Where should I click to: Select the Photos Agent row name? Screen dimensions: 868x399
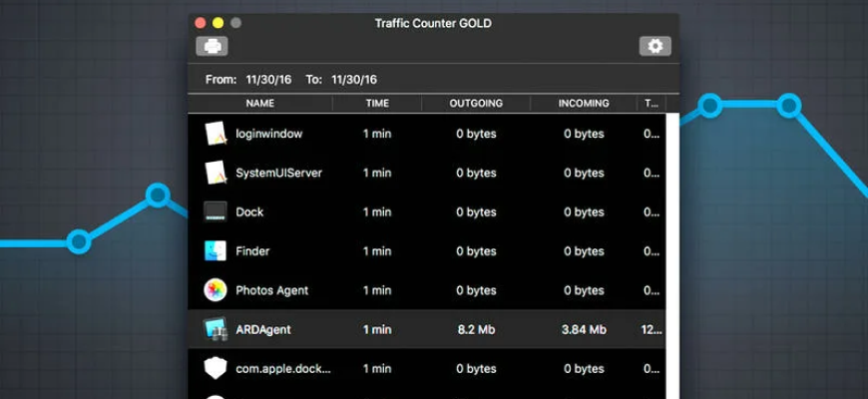[271, 290]
